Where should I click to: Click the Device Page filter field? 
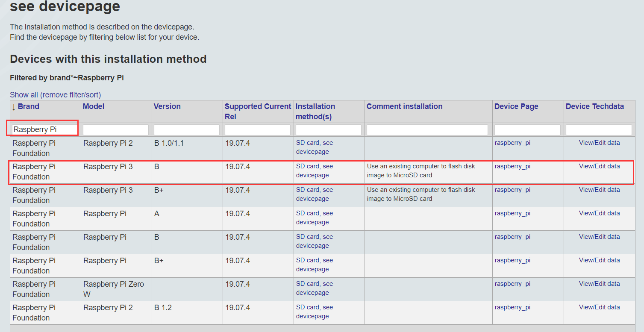[527, 129]
